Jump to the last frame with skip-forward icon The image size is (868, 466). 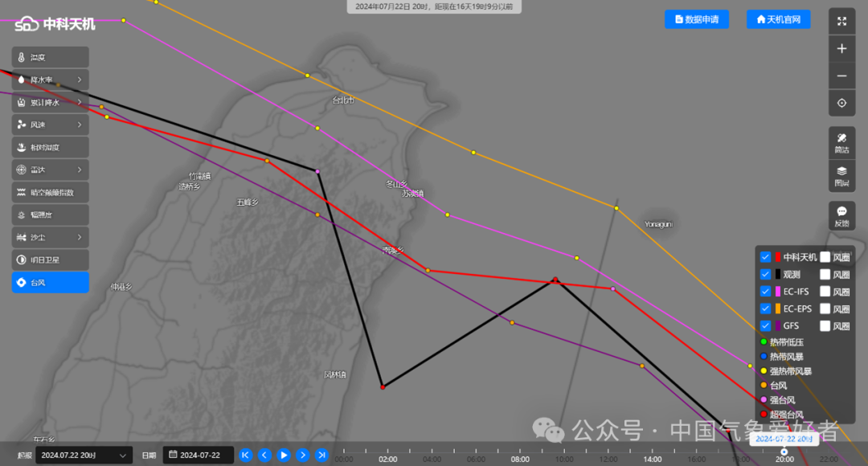click(x=321, y=455)
